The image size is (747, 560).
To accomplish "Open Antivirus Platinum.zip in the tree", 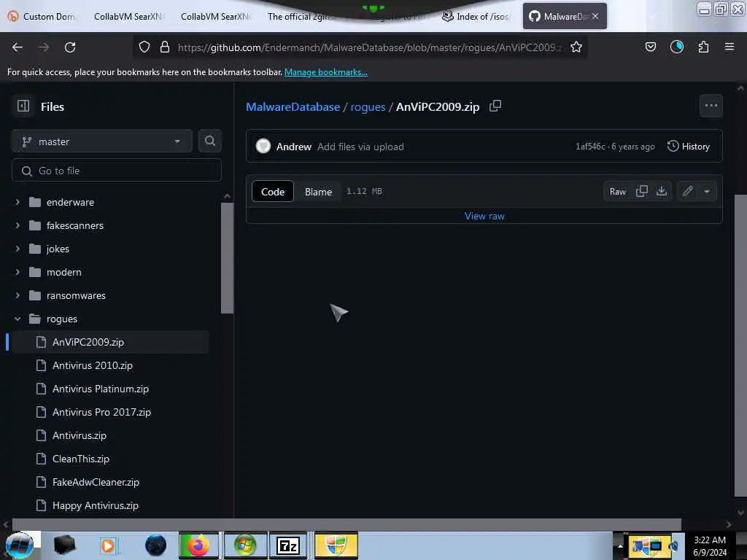I will click(101, 389).
